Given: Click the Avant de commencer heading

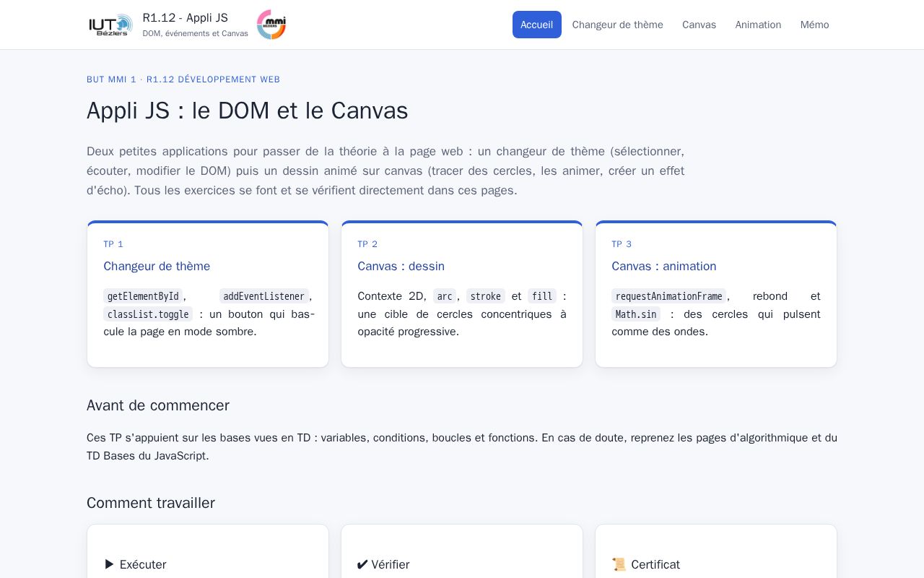Looking at the screenshot, I should click(x=158, y=405).
